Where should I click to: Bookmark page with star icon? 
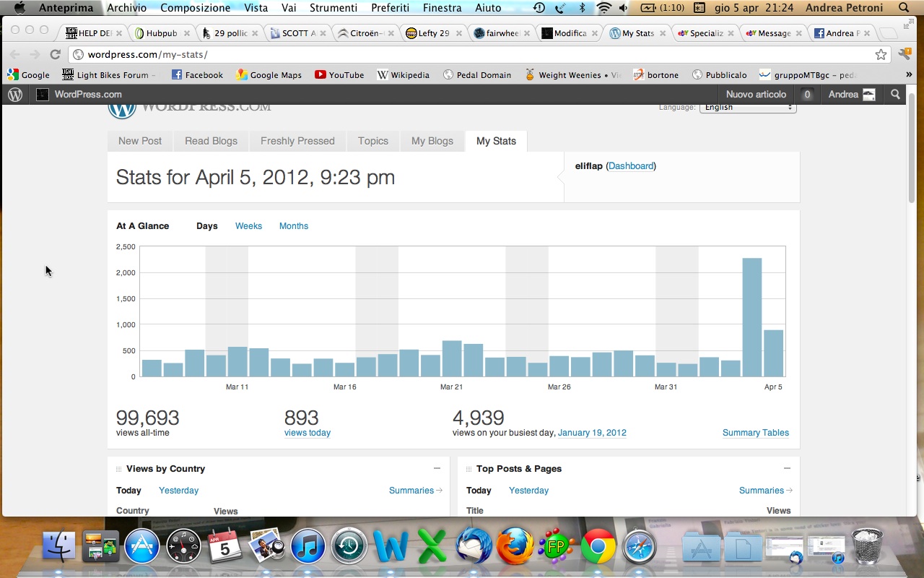[x=881, y=54]
